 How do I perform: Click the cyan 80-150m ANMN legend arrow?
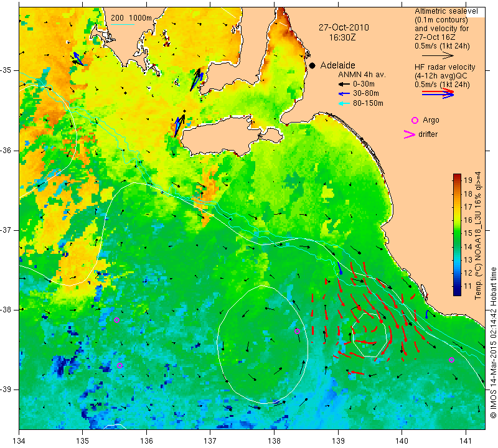tap(344, 103)
